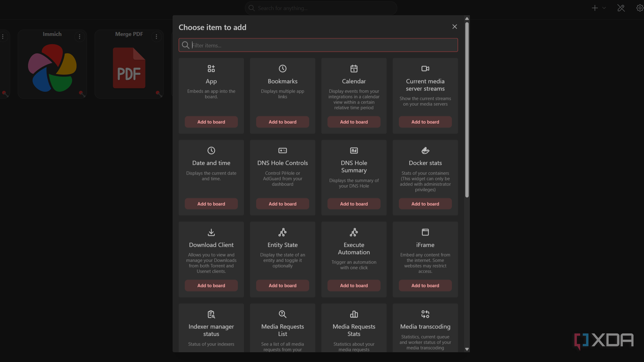644x362 pixels.
Task: Click the Search for anything field
Action: pyautogui.click(x=321, y=8)
